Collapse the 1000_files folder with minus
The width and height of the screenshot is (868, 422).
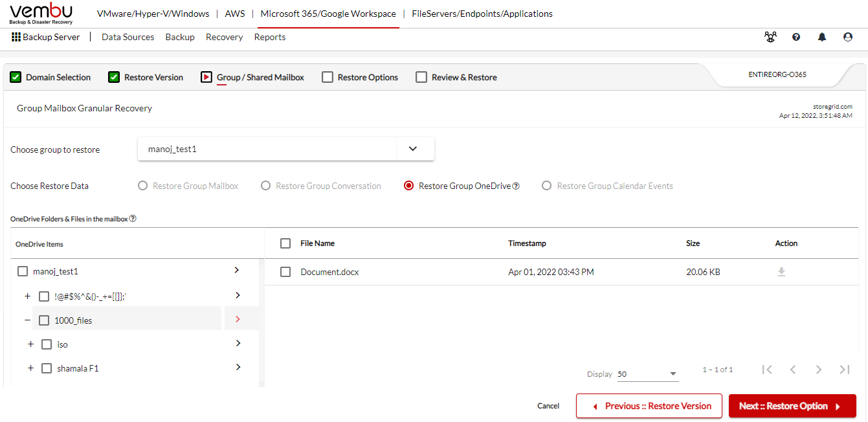(27, 320)
